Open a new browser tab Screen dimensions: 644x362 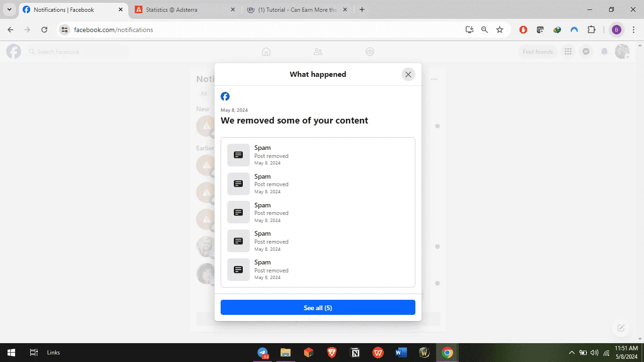362,9
